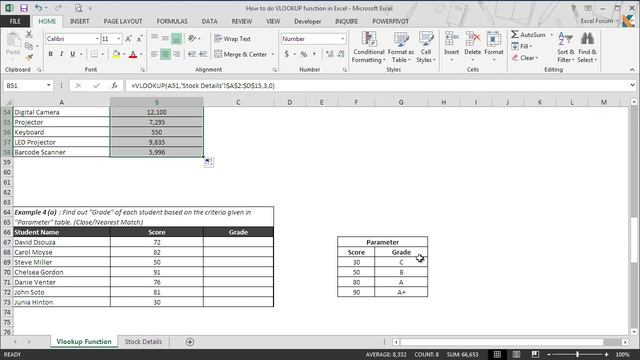640x360 pixels.
Task: Open Conditional Formatting menu
Action: [x=369, y=47]
